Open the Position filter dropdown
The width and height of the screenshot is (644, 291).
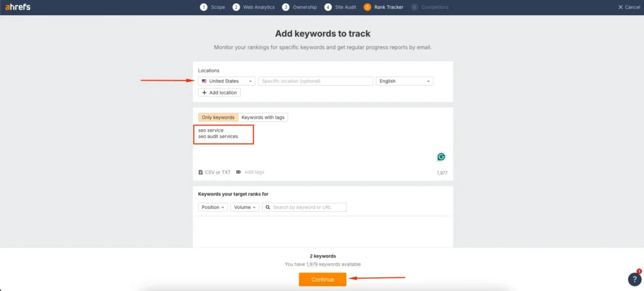213,207
